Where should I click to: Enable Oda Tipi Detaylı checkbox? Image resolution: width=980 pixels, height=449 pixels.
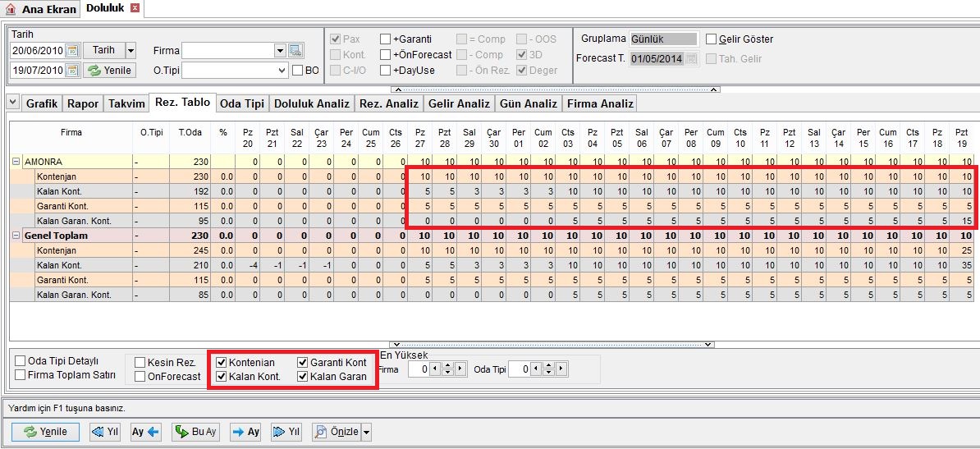(21, 361)
